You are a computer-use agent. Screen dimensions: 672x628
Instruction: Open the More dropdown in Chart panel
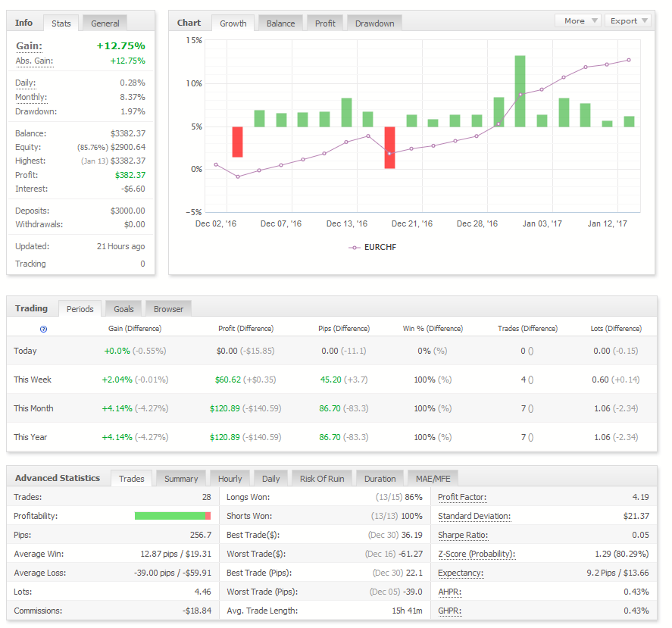pyautogui.click(x=578, y=20)
